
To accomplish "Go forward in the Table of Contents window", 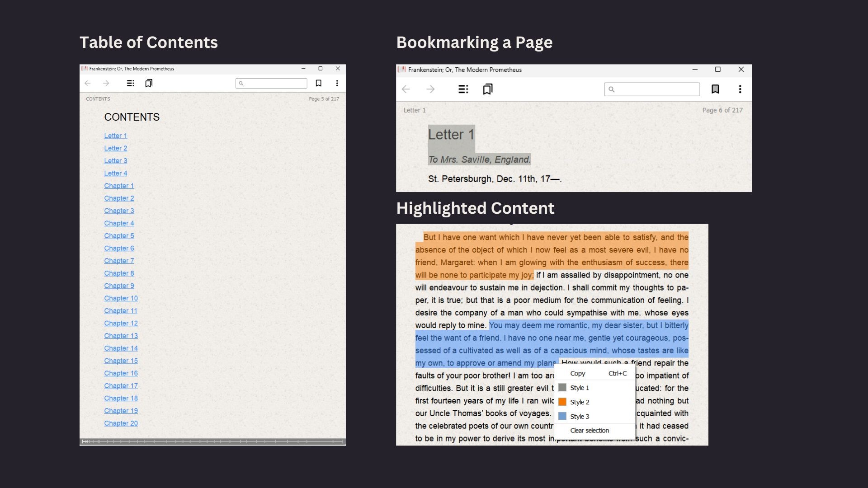I will click(x=106, y=83).
